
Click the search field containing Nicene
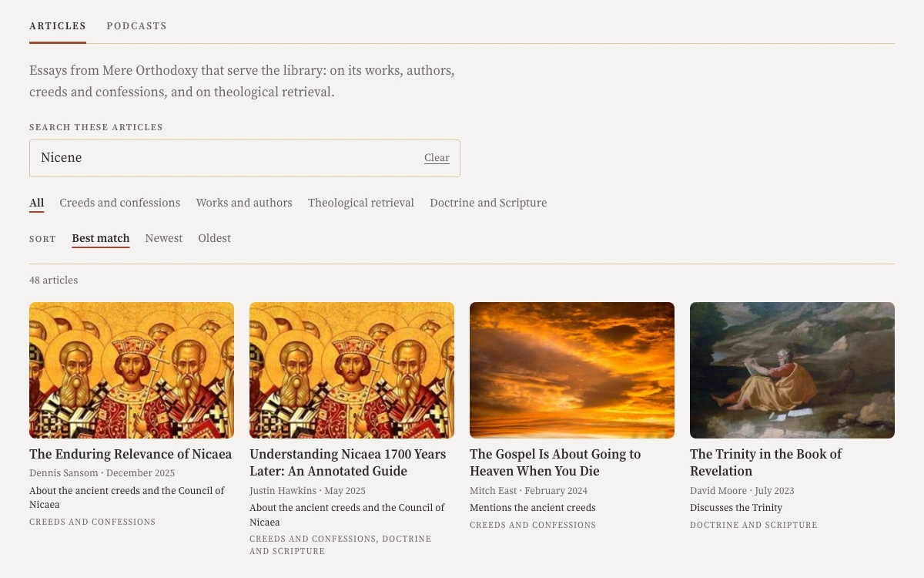click(245, 158)
